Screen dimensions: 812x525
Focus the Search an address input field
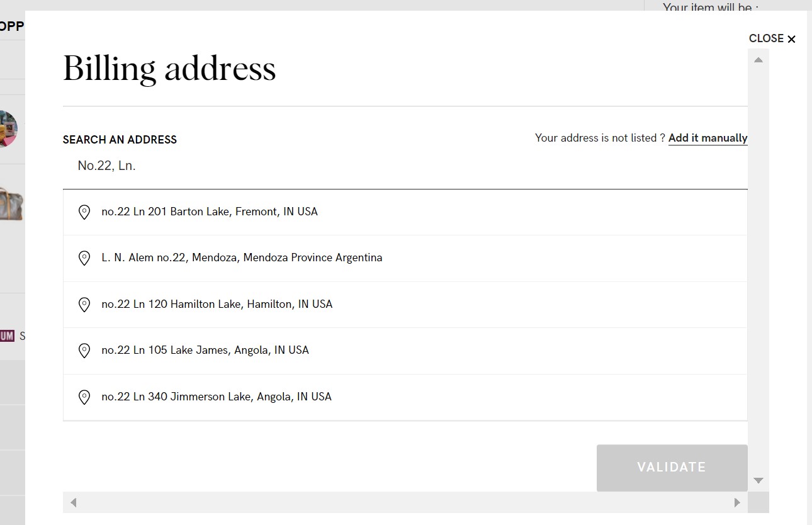point(403,166)
